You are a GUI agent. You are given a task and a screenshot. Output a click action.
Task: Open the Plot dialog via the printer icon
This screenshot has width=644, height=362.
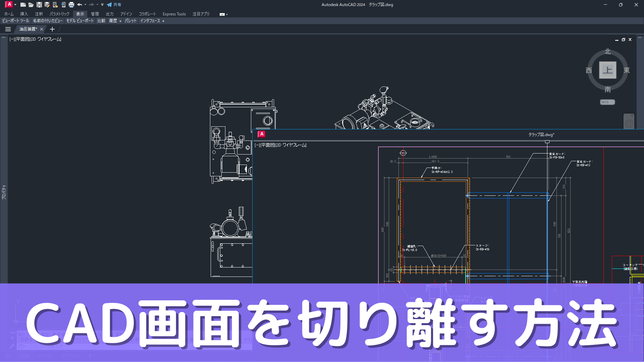71,5
